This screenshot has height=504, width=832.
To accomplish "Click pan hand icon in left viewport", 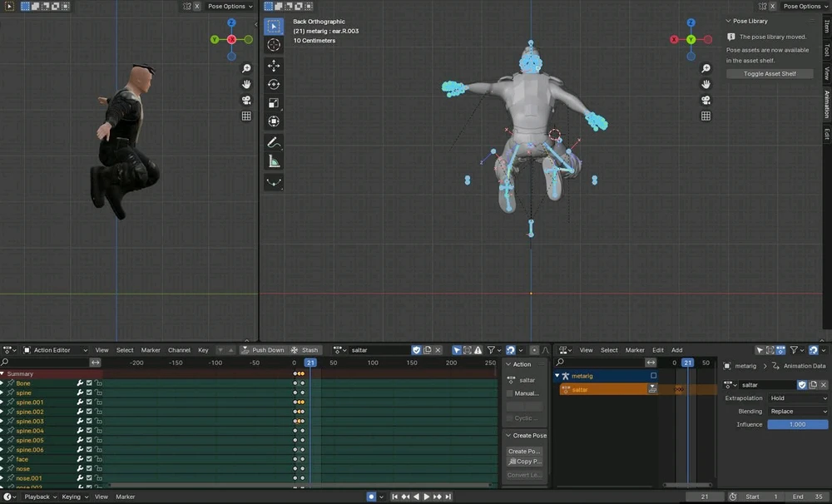I will point(246,84).
